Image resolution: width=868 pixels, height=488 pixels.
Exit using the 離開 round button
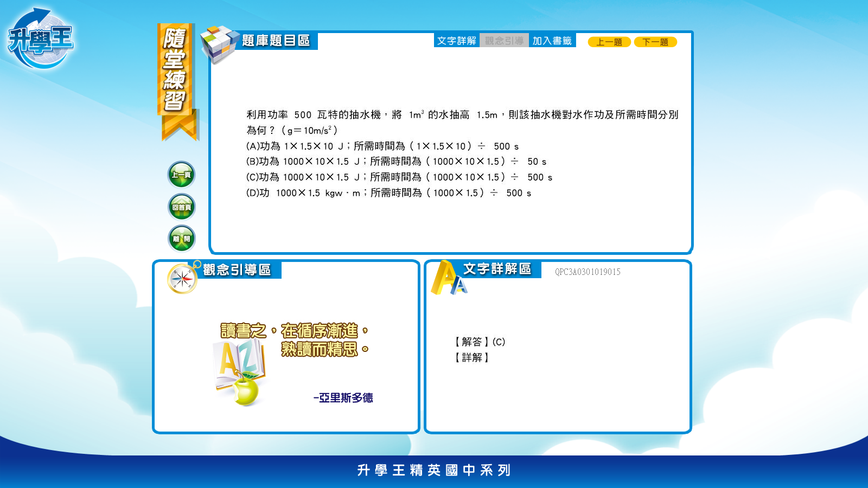[x=181, y=239]
